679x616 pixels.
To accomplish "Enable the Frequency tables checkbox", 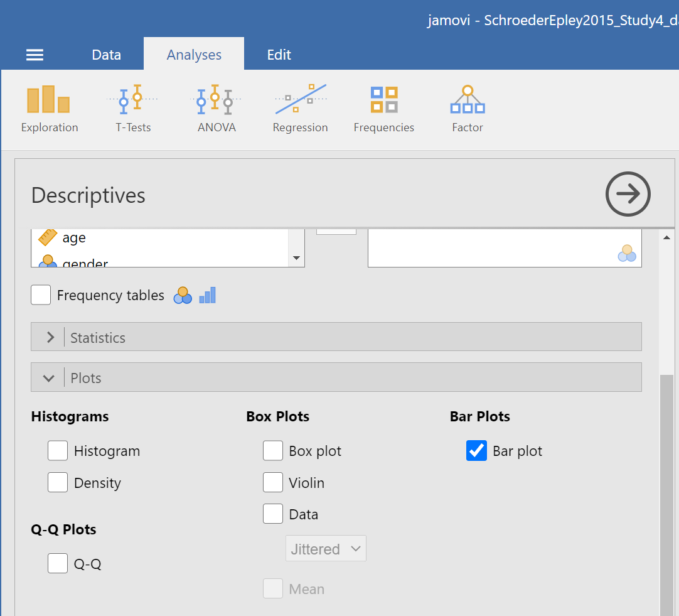I will point(41,295).
